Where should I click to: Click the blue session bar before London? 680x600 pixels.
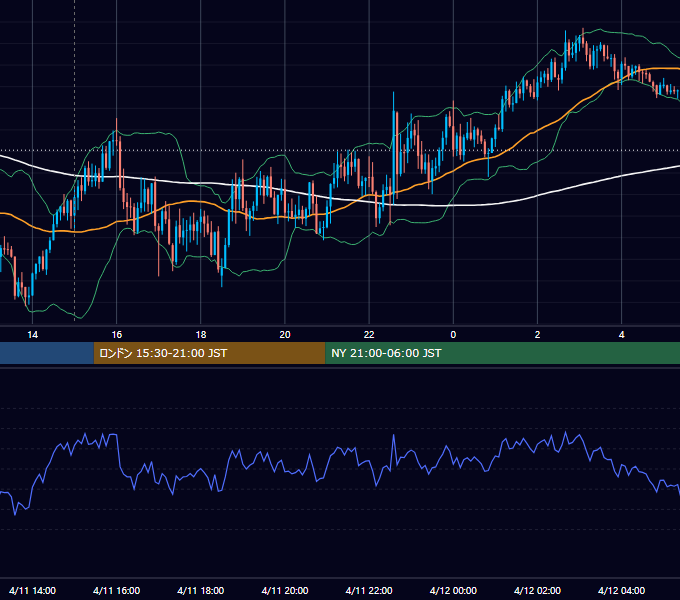point(47,353)
